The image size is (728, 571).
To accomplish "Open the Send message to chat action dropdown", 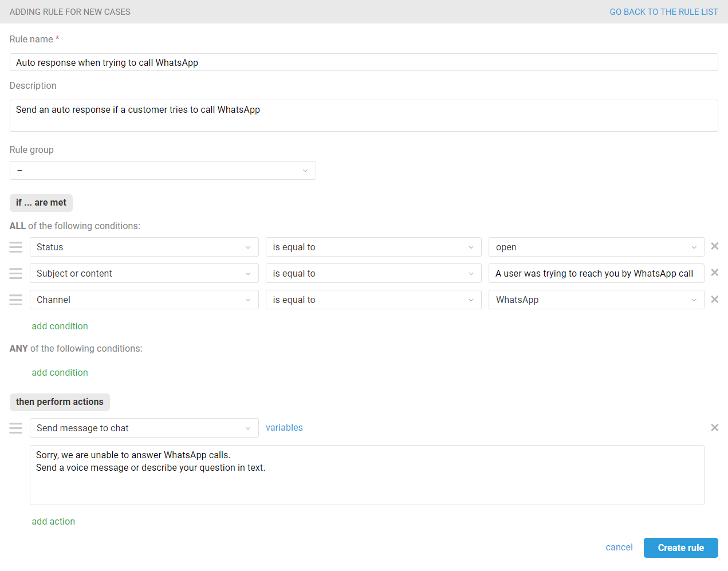I will click(x=144, y=428).
